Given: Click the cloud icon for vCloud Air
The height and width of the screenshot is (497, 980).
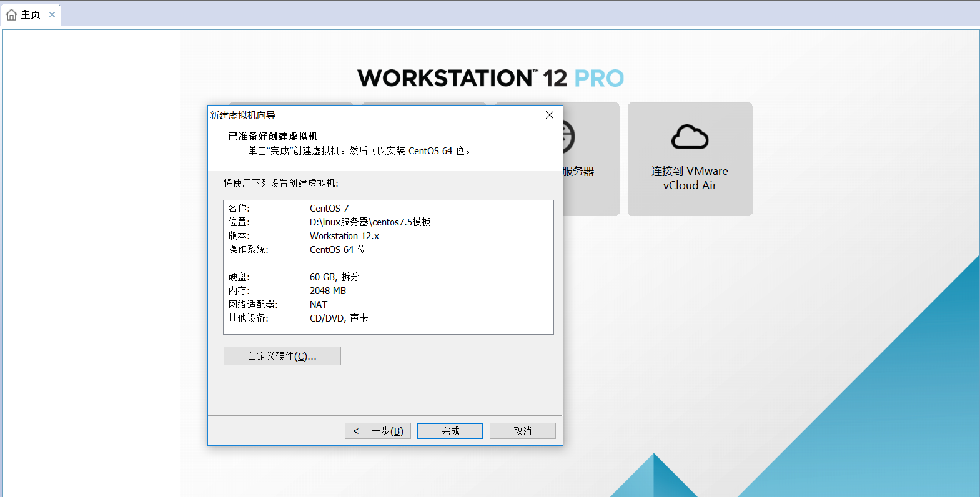Looking at the screenshot, I should click(690, 137).
